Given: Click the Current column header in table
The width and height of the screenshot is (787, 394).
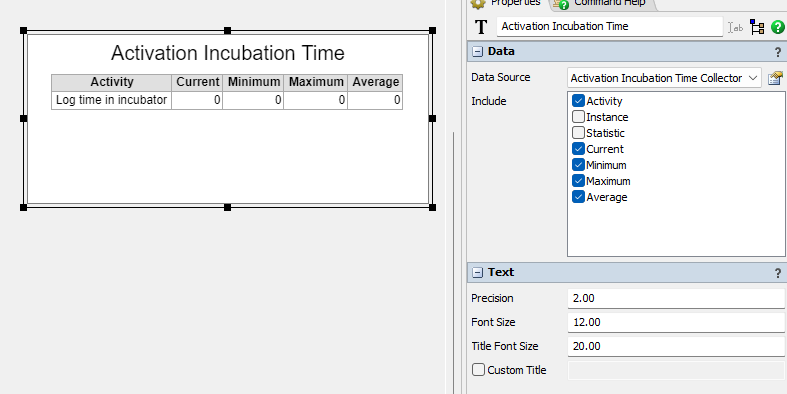Looking at the screenshot, I should [197, 82].
